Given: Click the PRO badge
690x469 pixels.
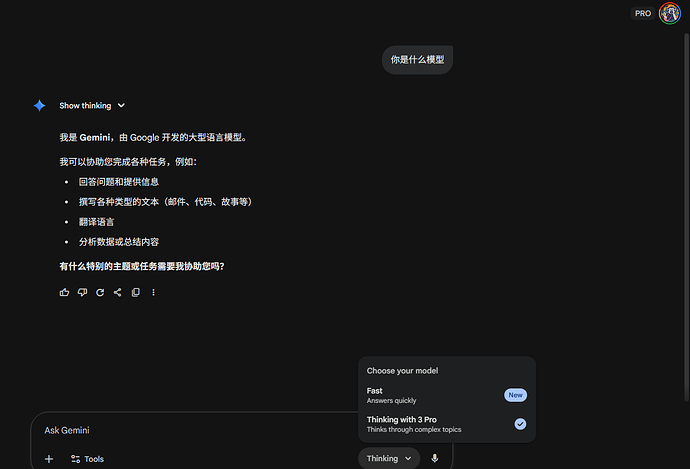Looking at the screenshot, I should (x=642, y=13).
